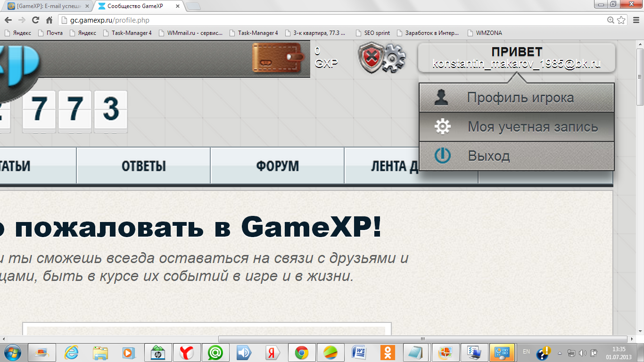Select Профиль игрока from the user menu
This screenshot has width=644, height=362.
(517, 98)
